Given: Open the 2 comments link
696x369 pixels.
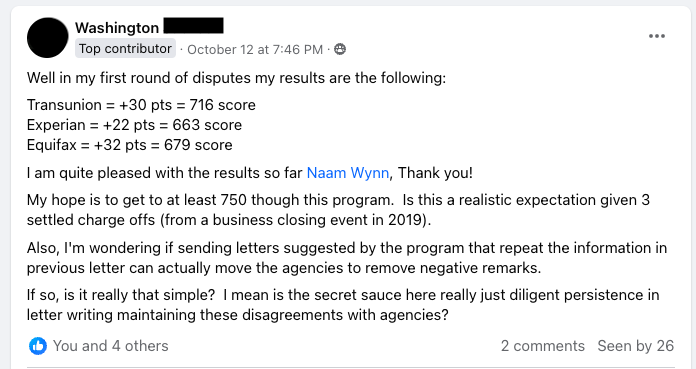Looking at the screenshot, I should 542,345.
